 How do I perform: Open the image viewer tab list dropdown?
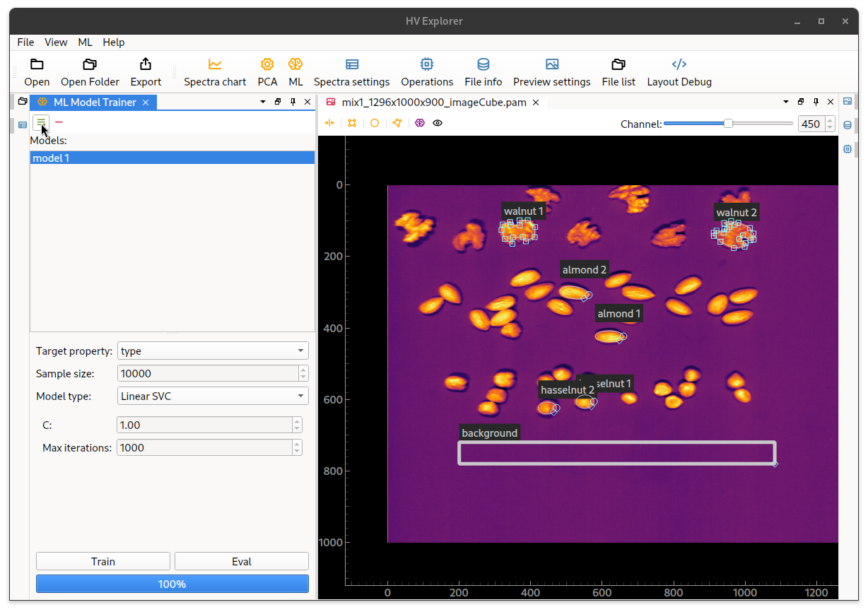(x=786, y=102)
